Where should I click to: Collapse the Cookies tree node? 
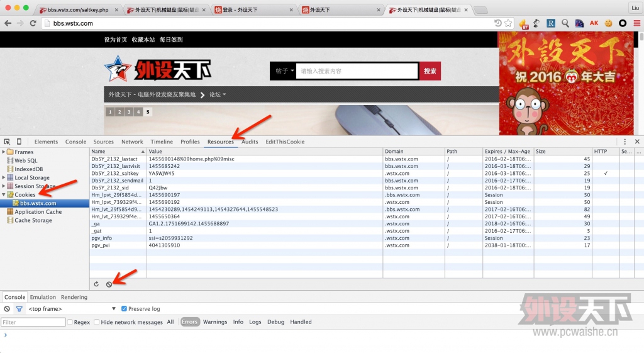pyautogui.click(x=4, y=195)
